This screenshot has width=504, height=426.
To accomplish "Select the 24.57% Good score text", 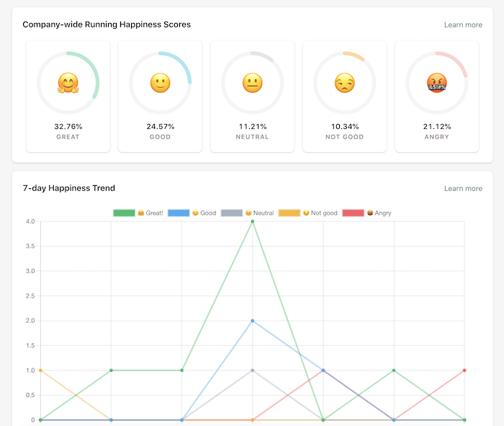I will click(x=161, y=126).
